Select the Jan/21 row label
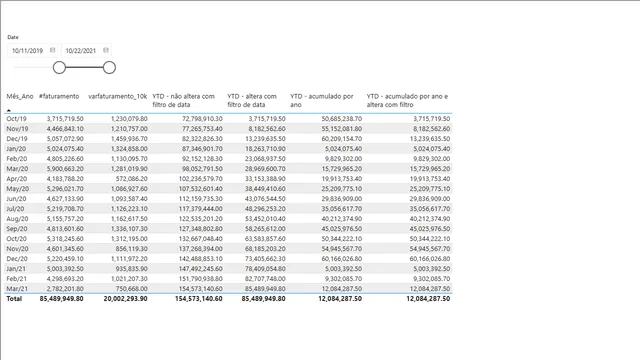The height and width of the screenshot is (360, 640). click(x=16, y=269)
